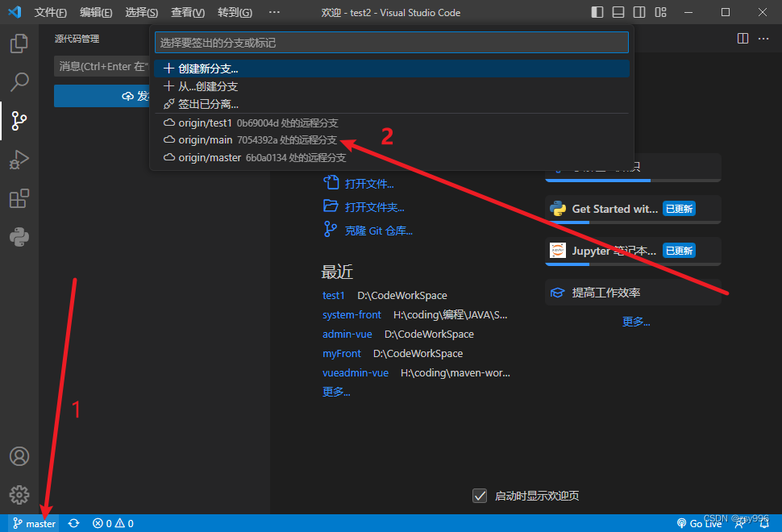Click 打开文件... link

click(x=358, y=184)
